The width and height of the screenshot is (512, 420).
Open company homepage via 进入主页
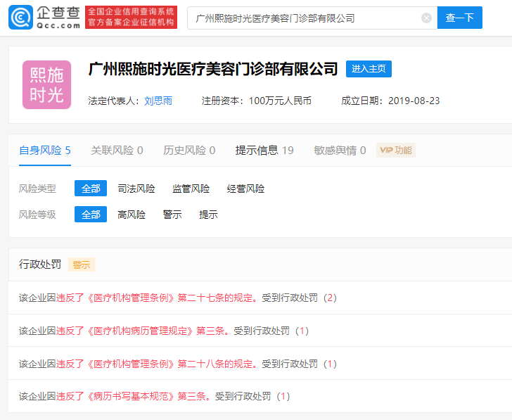click(369, 69)
